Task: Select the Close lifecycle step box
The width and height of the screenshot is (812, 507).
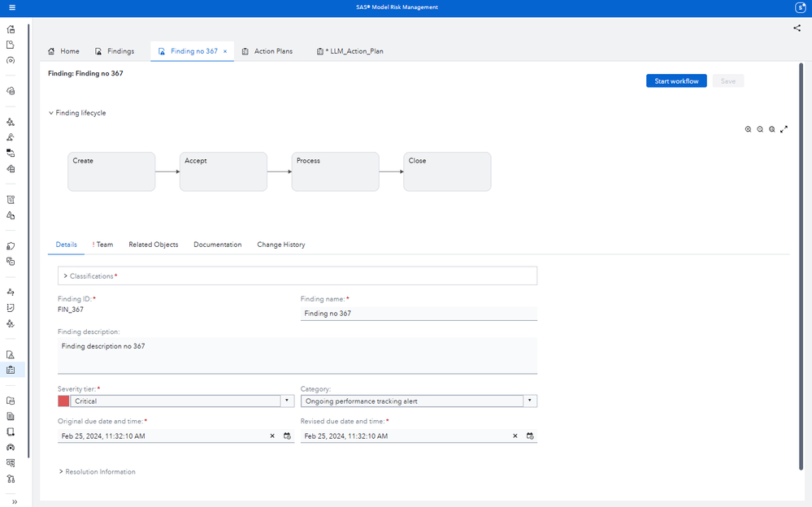Action: [x=447, y=171]
